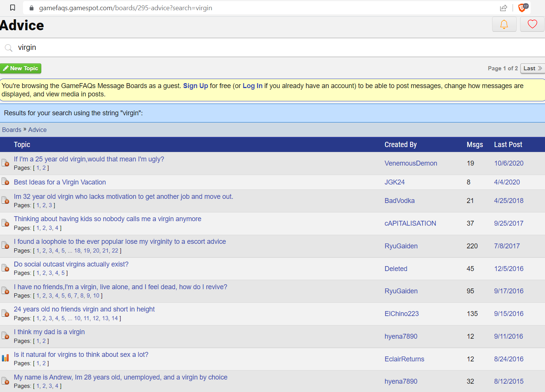Screen dimensions: 545x392
Task: Open the Advice breadcrumb link
Action: click(37, 130)
